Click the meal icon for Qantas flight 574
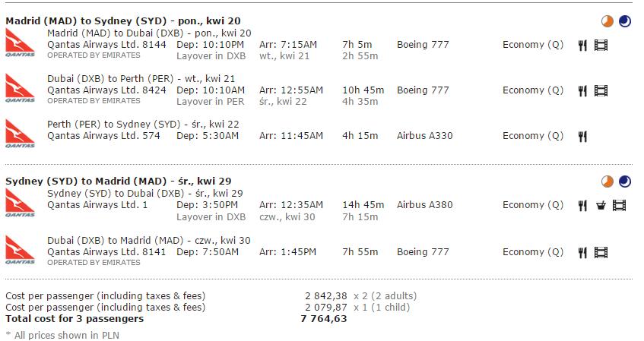The width and height of the screenshot is (644, 341). click(x=582, y=136)
